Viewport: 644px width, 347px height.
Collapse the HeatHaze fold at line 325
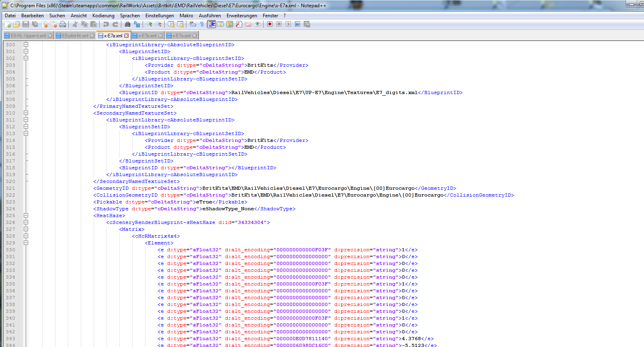pyautogui.click(x=26, y=216)
